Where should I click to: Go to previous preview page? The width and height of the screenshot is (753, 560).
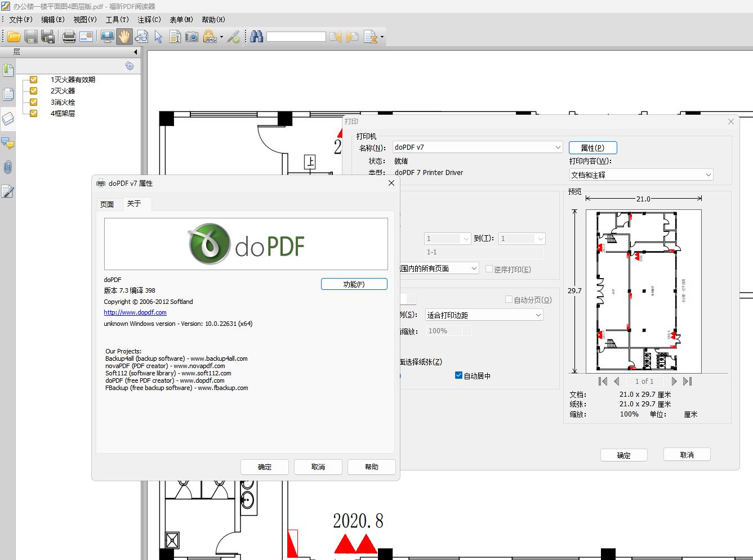coord(617,382)
